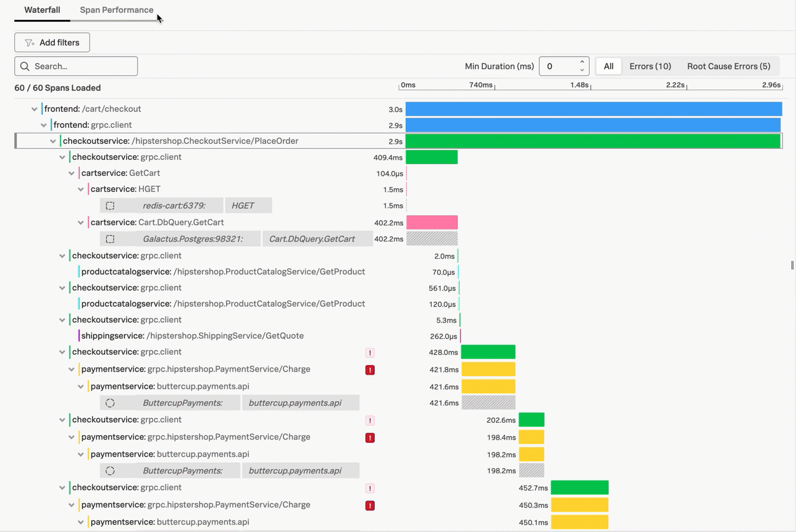Image resolution: width=796 pixels, height=532 pixels.
Task: Click the hatched 402.2ms Galactus.Postgres bar
Action: 432,239
